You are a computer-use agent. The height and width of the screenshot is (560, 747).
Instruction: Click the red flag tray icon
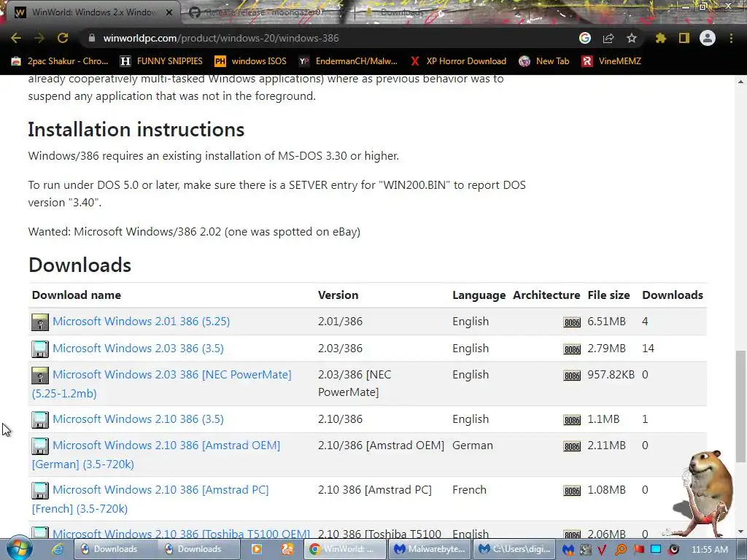pyautogui.click(x=638, y=549)
